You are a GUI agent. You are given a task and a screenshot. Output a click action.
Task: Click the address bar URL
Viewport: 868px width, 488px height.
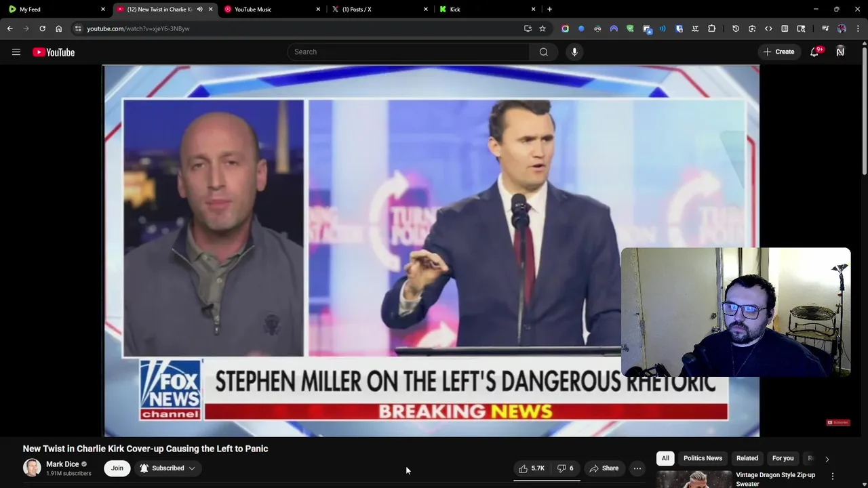(138, 28)
